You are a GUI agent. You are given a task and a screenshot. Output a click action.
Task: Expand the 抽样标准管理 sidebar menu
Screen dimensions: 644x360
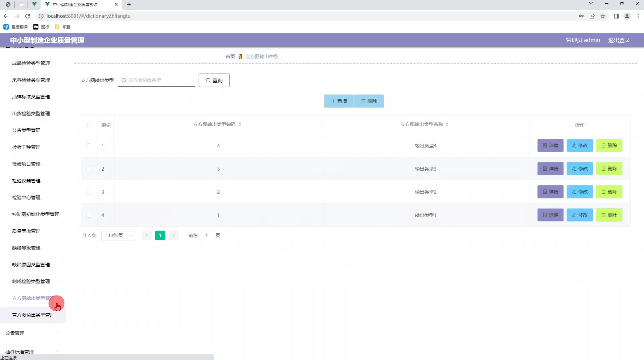pyautogui.click(x=32, y=352)
